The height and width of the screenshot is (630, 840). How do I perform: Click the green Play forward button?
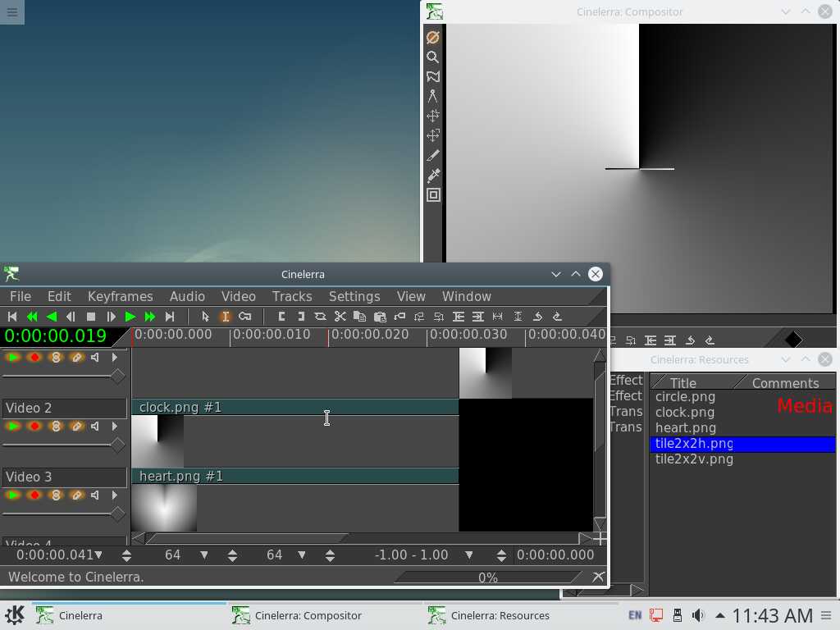click(x=130, y=317)
